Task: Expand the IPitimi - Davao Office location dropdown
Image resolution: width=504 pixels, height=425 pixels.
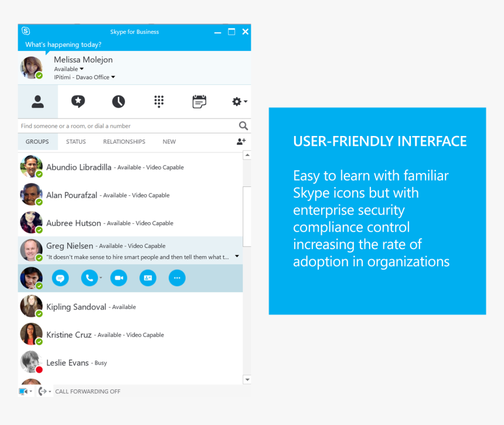Action: click(x=113, y=77)
